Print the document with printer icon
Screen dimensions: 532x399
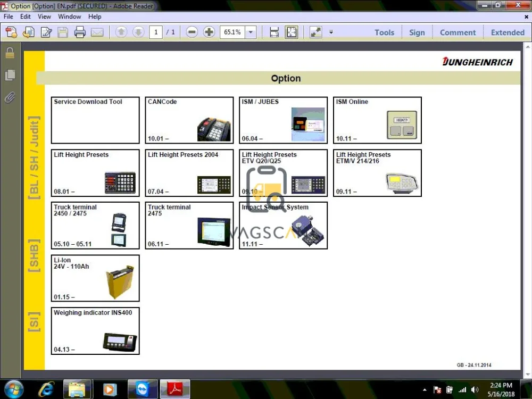coord(80,32)
